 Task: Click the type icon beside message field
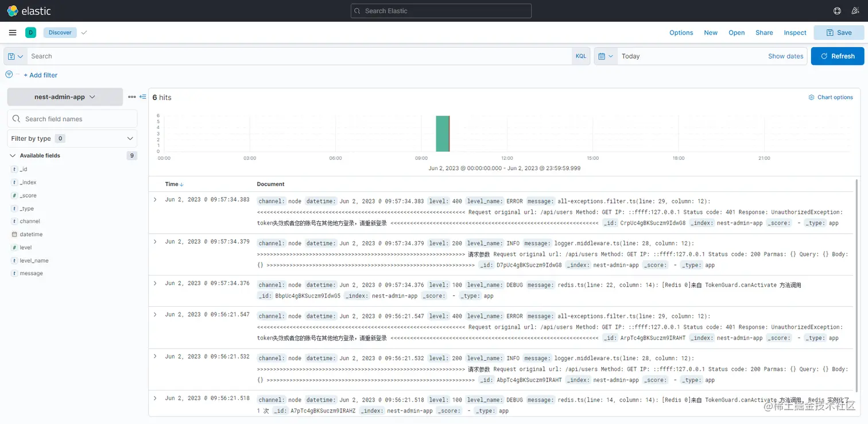tap(14, 273)
